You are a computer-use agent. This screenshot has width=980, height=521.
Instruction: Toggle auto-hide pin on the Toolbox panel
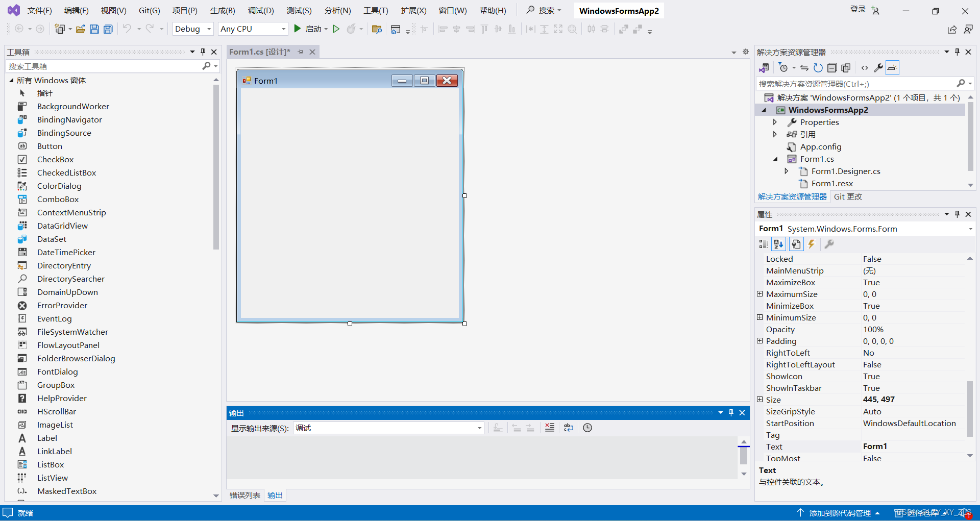[x=203, y=52]
